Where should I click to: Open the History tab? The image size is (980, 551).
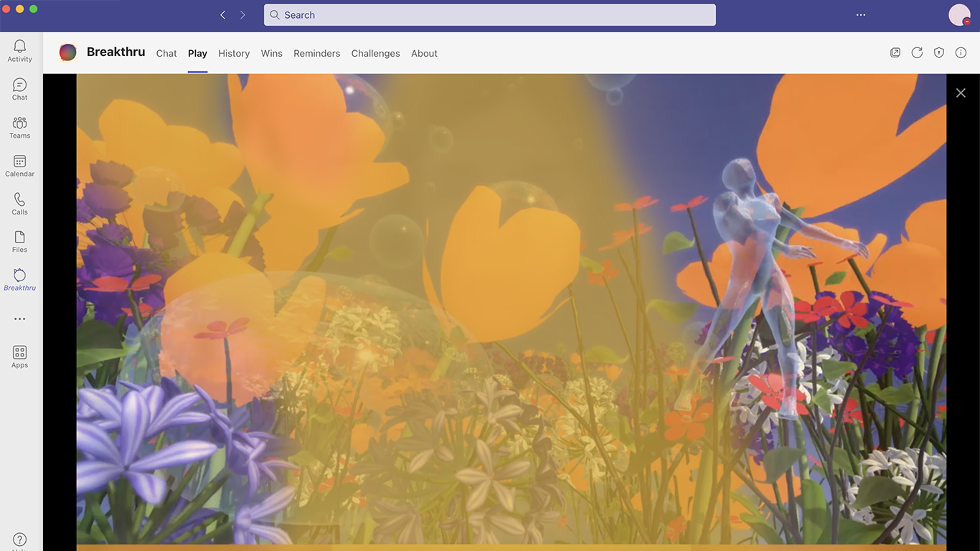tap(234, 53)
